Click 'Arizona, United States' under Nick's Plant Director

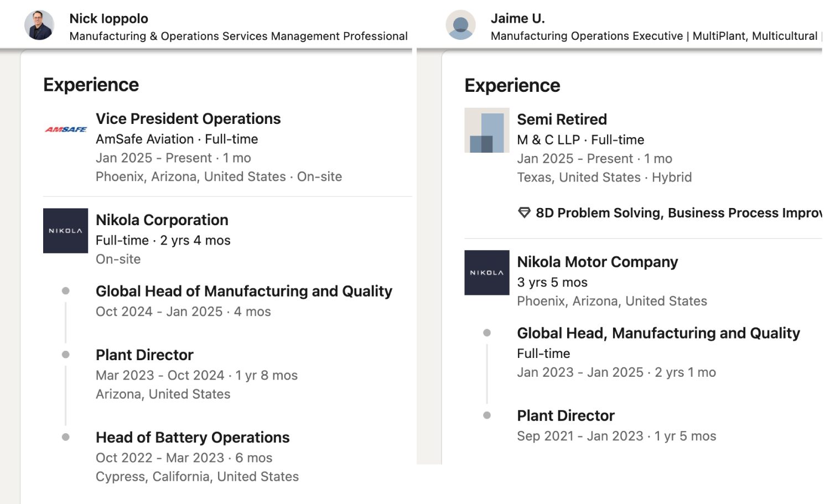point(163,394)
